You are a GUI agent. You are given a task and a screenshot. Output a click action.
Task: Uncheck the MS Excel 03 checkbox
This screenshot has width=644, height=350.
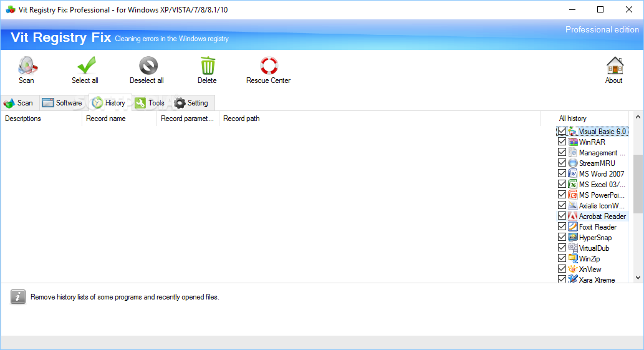tap(562, 184)
